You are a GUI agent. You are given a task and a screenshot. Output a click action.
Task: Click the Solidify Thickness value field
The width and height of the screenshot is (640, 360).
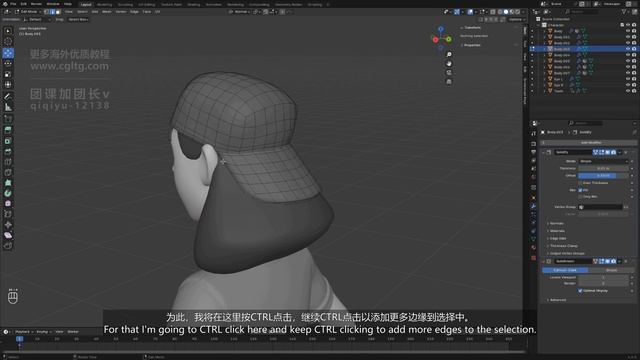603,168
